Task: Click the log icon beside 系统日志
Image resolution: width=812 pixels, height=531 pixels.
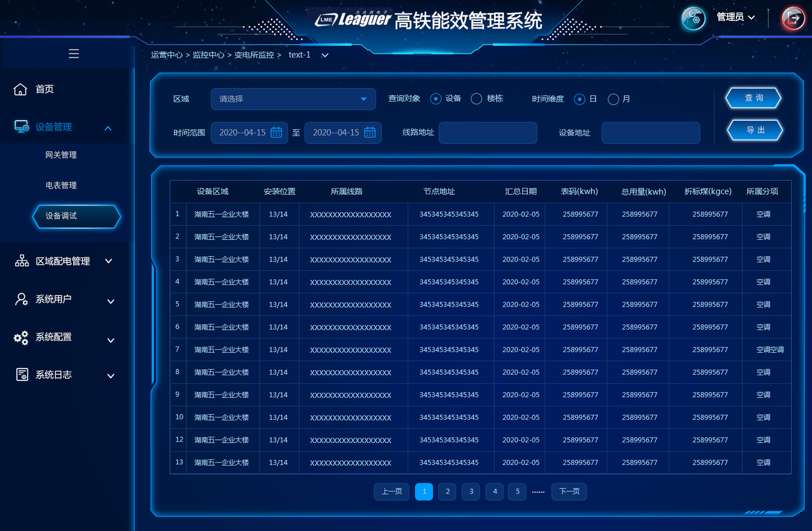Action: click(x=21, y=375)
